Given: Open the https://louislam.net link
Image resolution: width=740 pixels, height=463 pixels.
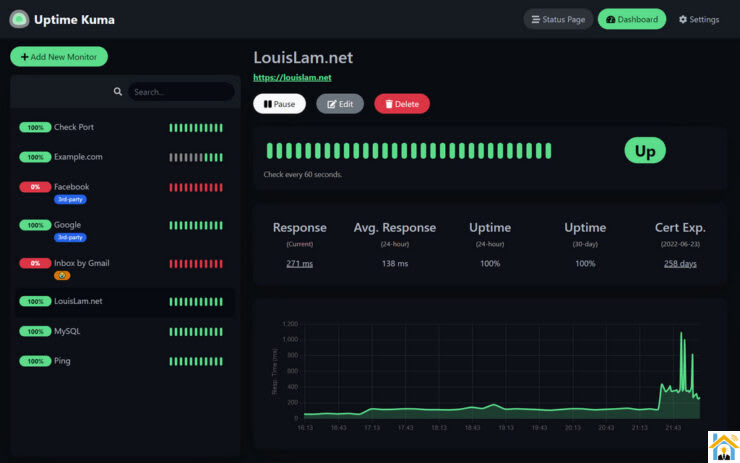Looking at the screenshot, I should pyautogui.click(x=292, y=77).
